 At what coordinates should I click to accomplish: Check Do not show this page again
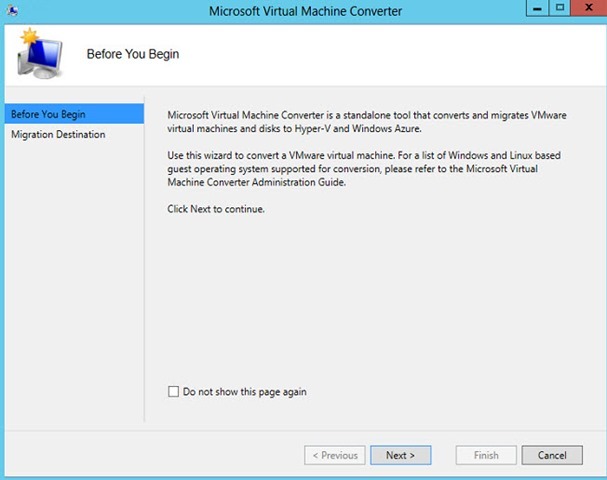click(173, 391)
